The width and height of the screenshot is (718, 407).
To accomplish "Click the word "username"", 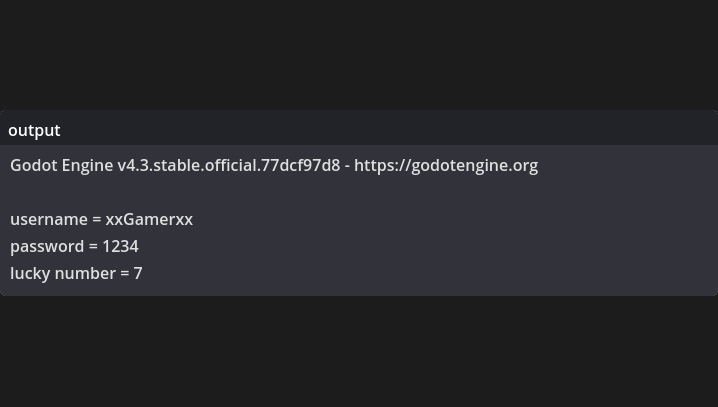I will pyautogui.click(x=49, y=219).
